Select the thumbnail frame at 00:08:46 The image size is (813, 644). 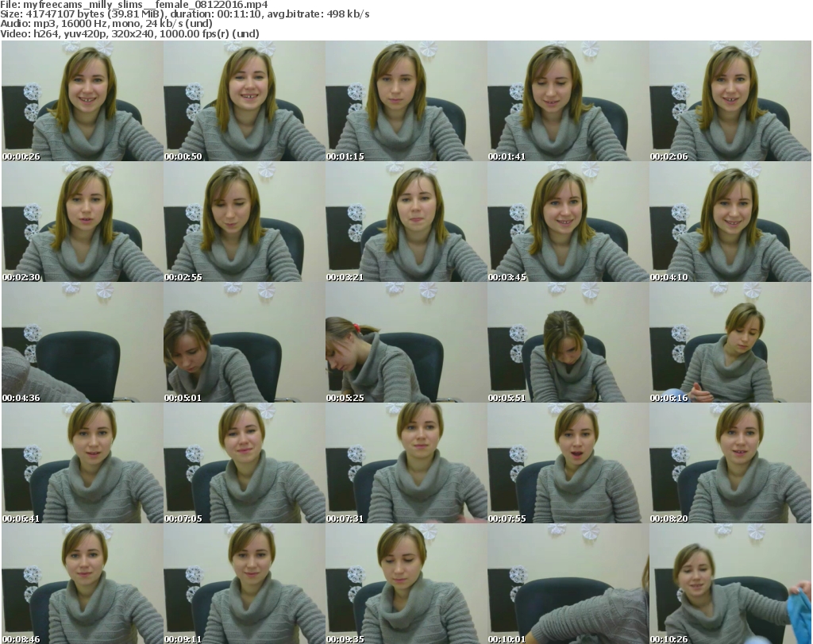point(83,584)
